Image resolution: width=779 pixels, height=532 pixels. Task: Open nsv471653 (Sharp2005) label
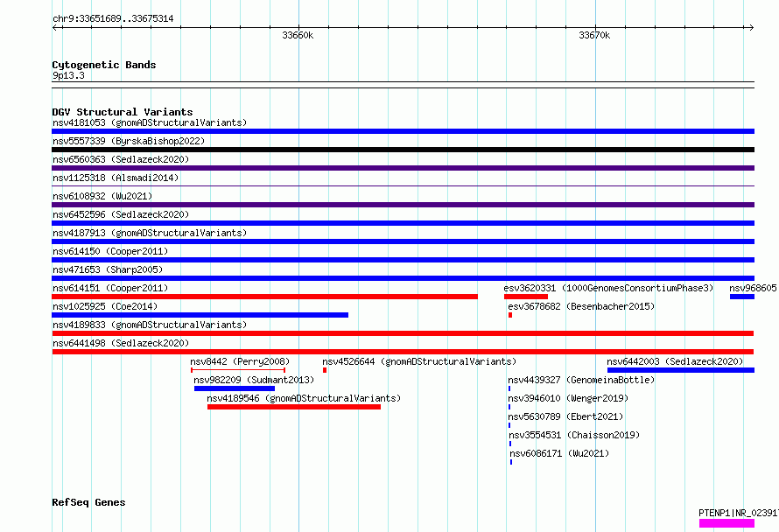coord(108,269)
